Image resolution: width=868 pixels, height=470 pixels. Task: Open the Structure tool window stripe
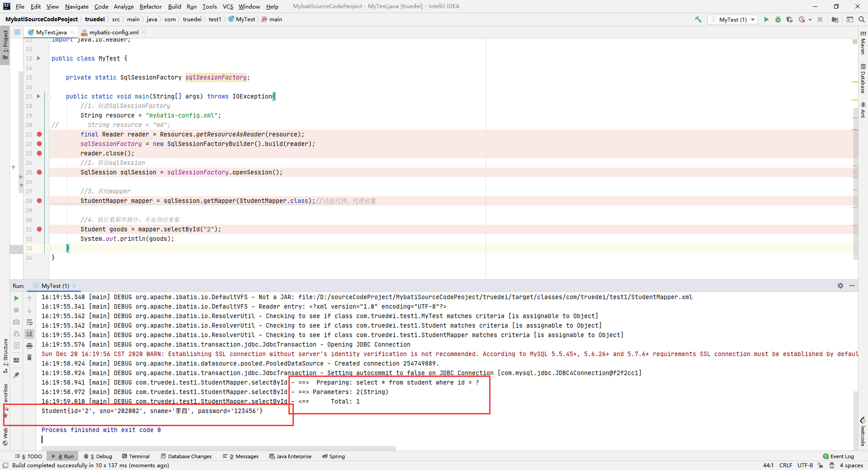coord(5,356)
